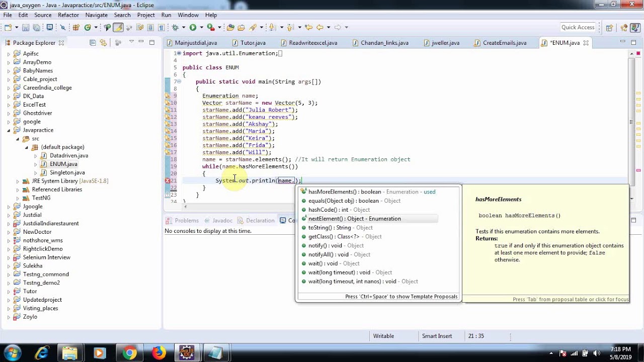Open the Javadoc view tab
This screenshot has height=362, width=644.
[x=218, y=220]
